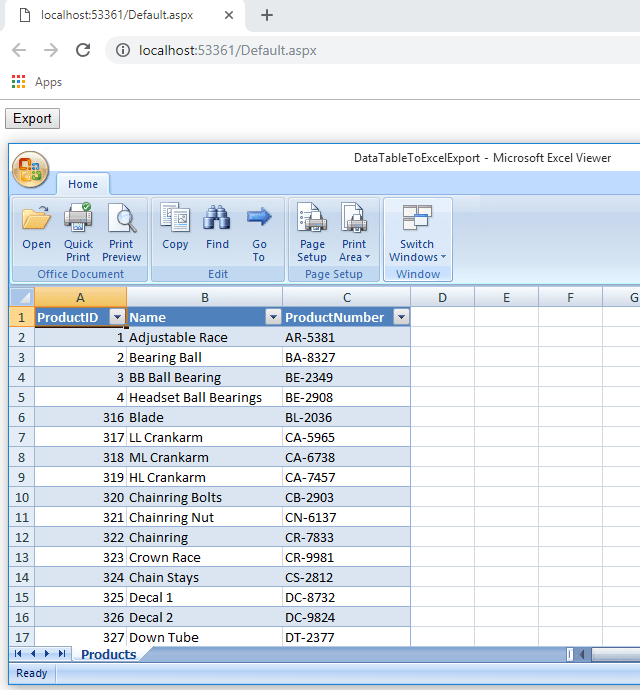Click the Quick Print icon
Screen dimensions: 640x698
78,232
